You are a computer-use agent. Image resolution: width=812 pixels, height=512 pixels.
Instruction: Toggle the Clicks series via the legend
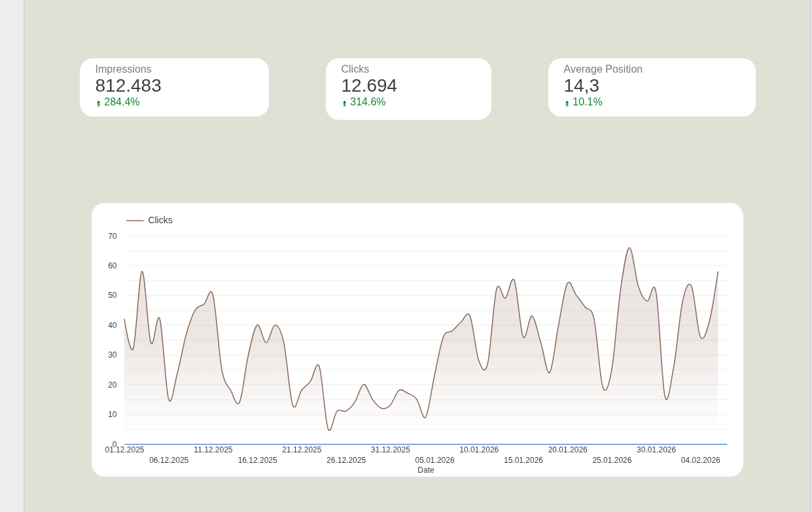(160, 220)
